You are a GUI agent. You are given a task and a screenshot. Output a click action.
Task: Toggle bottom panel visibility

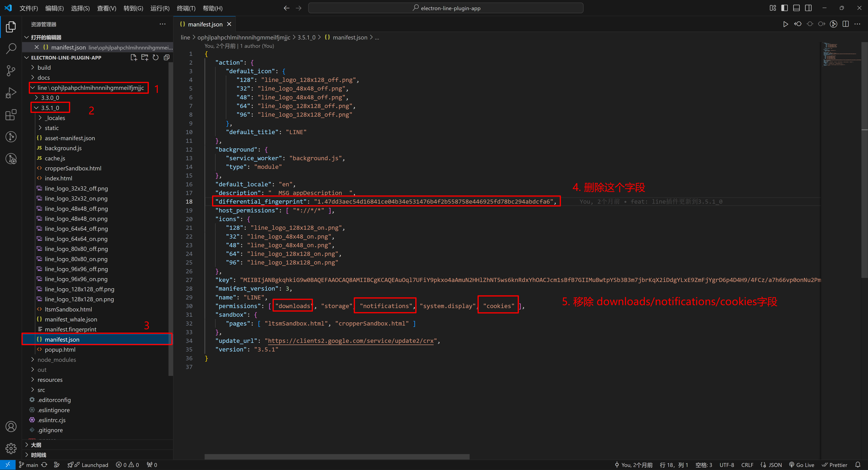tap(796, 8)
